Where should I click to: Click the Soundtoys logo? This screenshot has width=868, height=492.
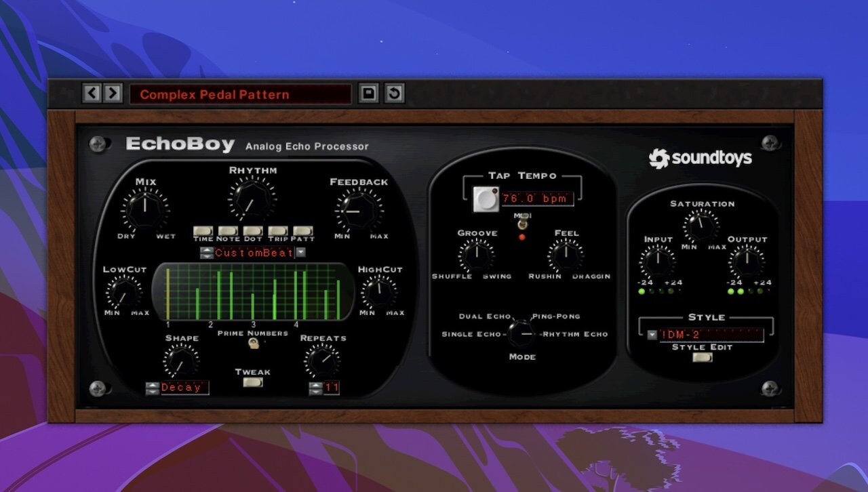pyautogui.click(x=701, y=158)
